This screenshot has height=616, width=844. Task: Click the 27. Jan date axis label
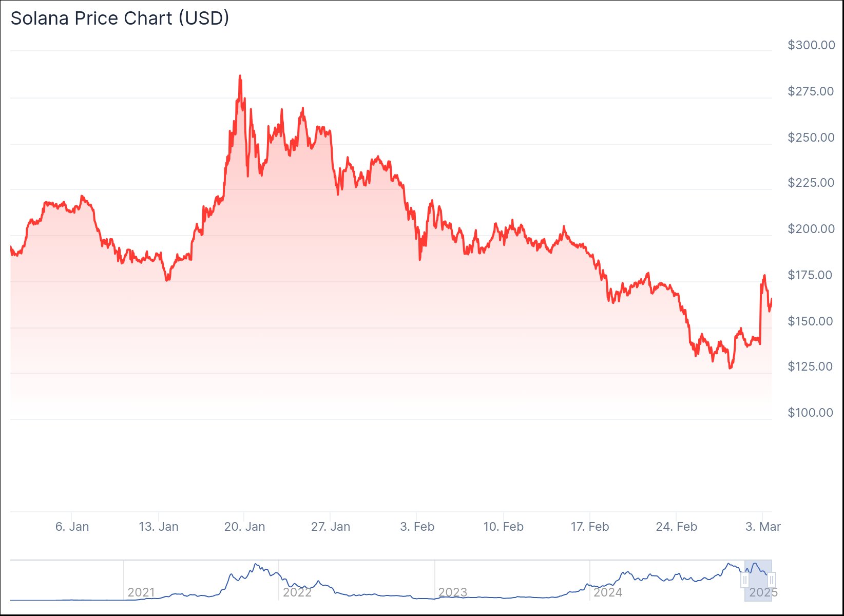click(x=331, y=527)
